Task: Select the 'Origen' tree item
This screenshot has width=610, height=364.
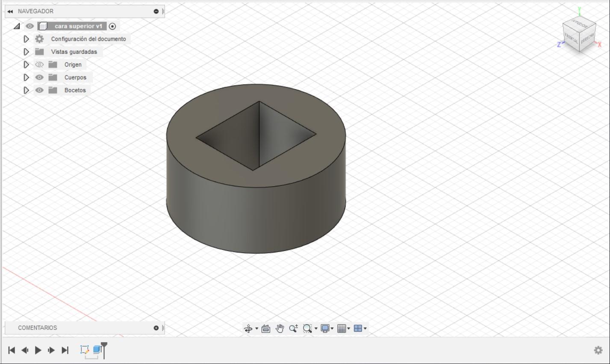Action: (x=73, y=65)
